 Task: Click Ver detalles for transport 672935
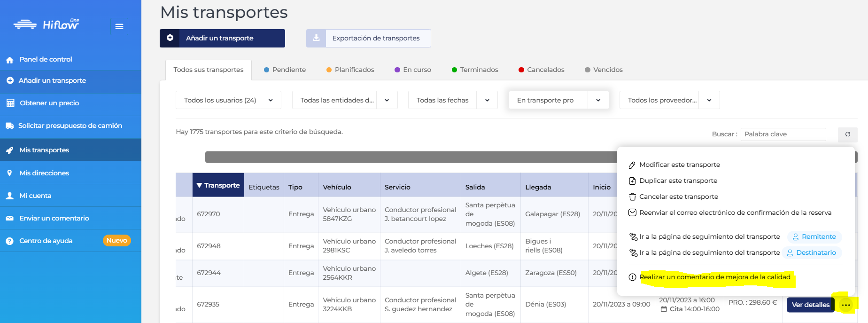(810, 305)
